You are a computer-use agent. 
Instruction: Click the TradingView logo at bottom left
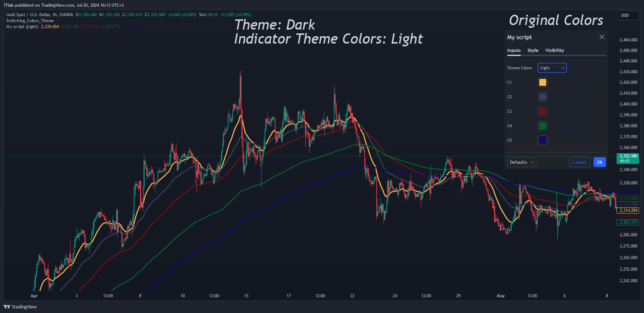pos(20,307)
